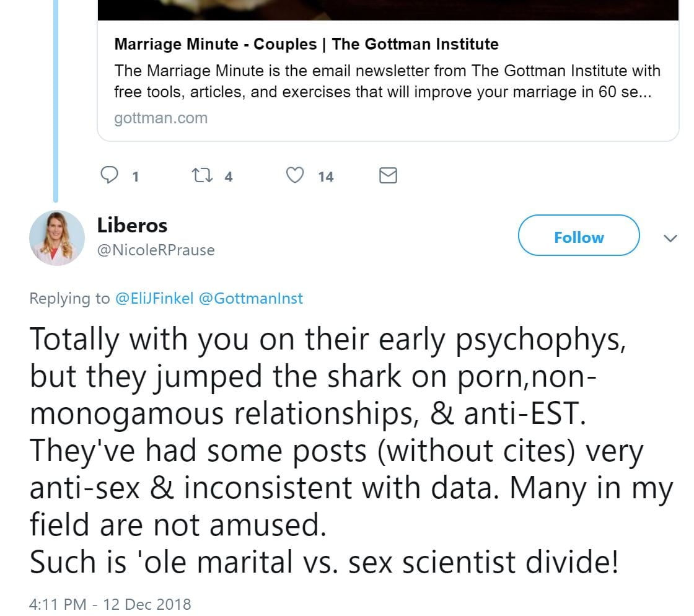
Task: Click the reply count number 1
Action: [x=135, y=177]
